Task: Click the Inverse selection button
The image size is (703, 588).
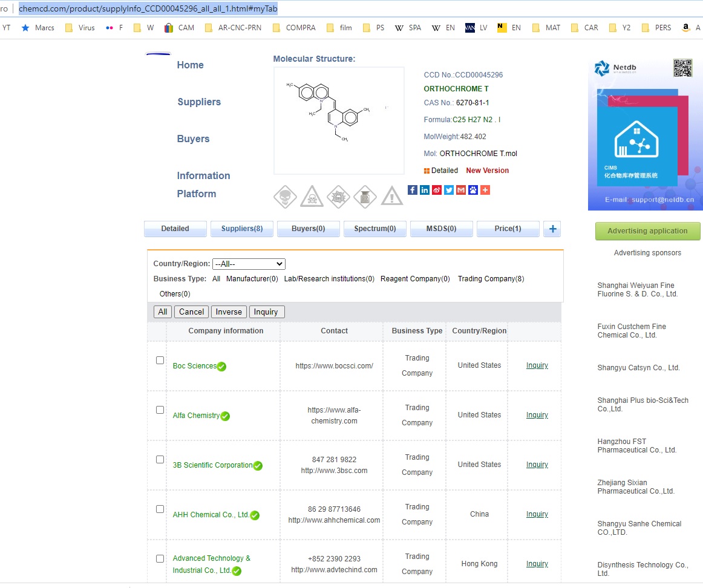Action: (x=229, y=312)
